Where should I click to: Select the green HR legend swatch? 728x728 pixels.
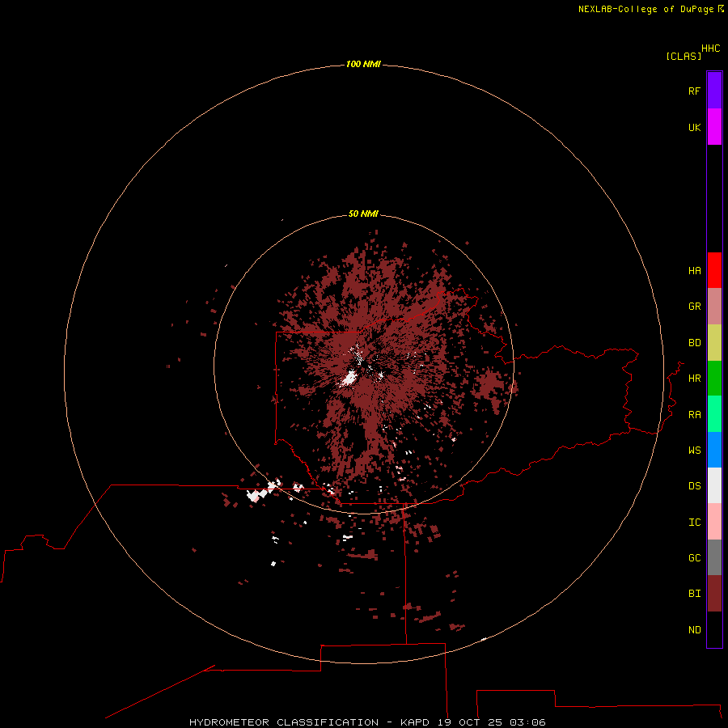(714, 379)
